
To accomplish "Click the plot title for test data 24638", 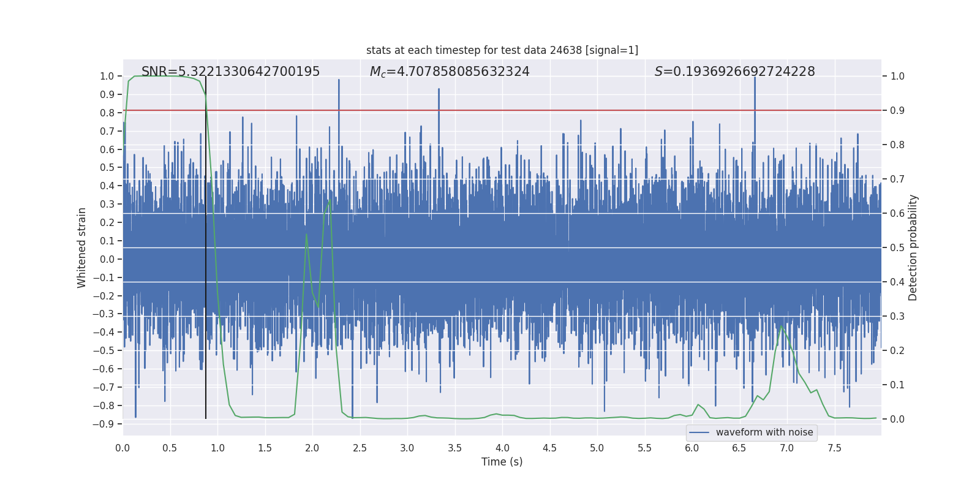I will pyautogui.click(x=502, y=50).
